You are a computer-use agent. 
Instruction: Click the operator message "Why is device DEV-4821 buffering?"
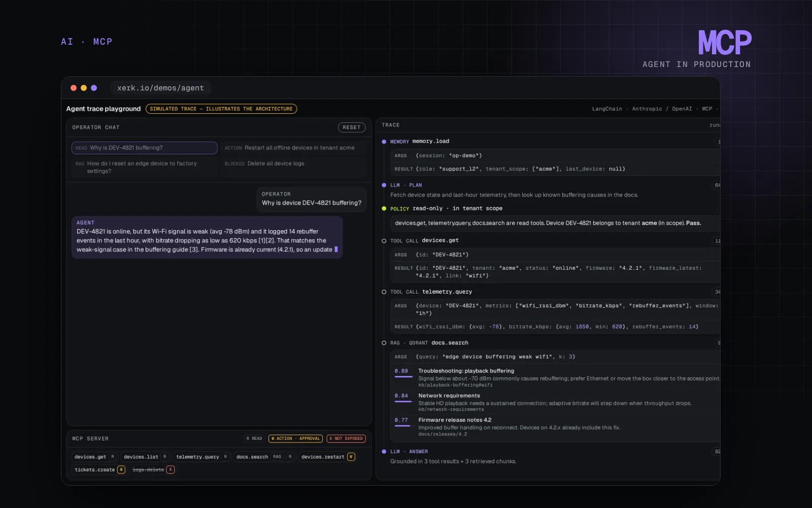312,199
